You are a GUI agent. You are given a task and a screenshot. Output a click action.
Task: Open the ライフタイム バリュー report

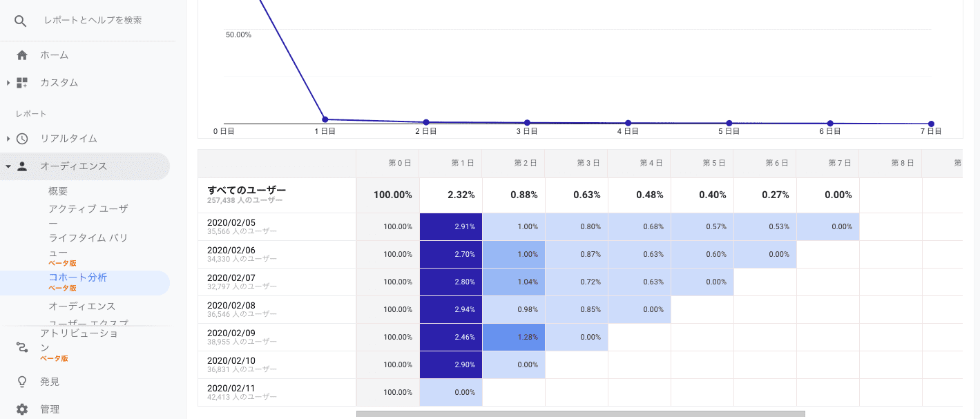[x=88, y=238]
